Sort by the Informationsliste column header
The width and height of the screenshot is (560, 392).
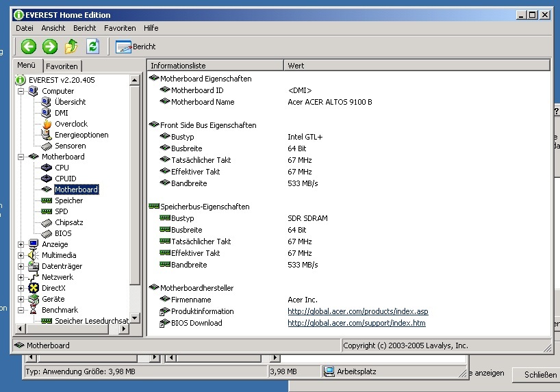(216, 66)
